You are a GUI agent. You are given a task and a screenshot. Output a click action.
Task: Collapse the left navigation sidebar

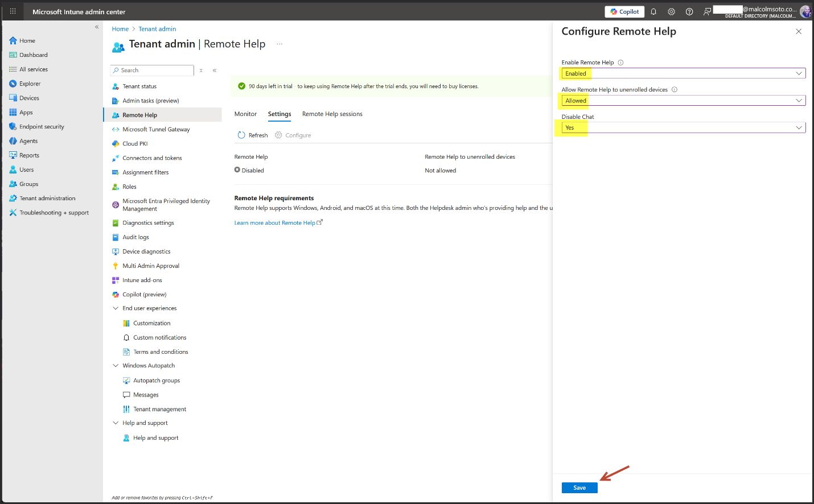pos(97,27)
